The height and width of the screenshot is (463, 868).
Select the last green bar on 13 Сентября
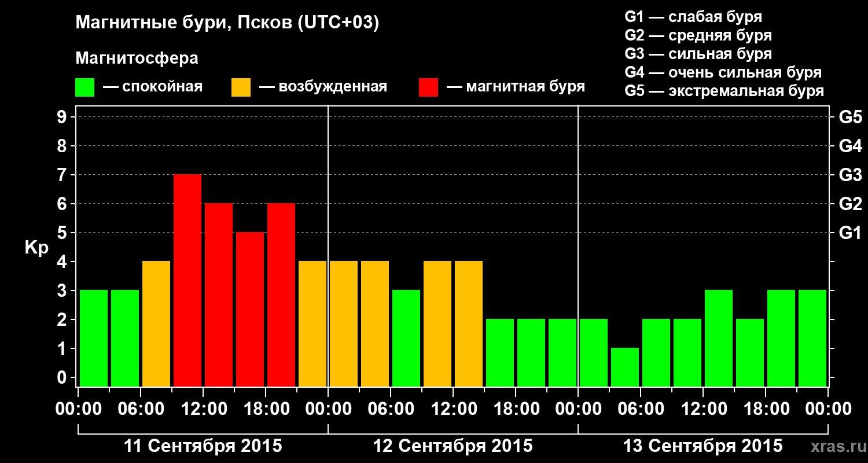click(x=812, y=339)
